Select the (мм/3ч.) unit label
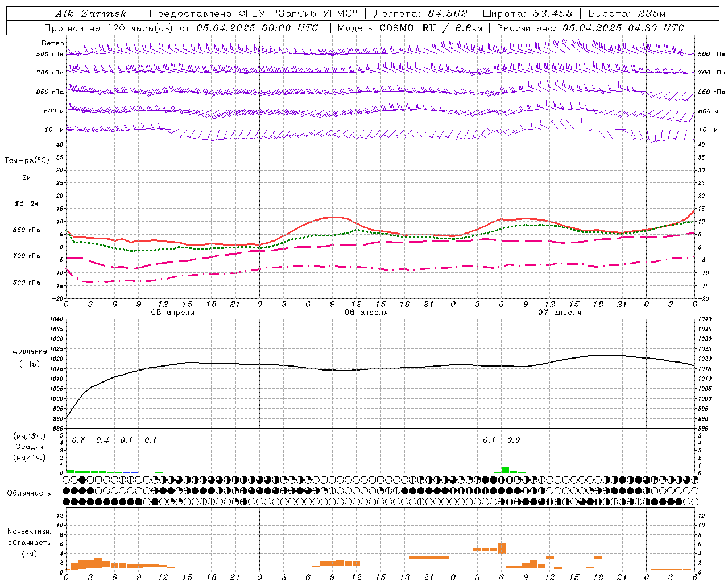The image size is (728, 582). [x=30, y=436]
